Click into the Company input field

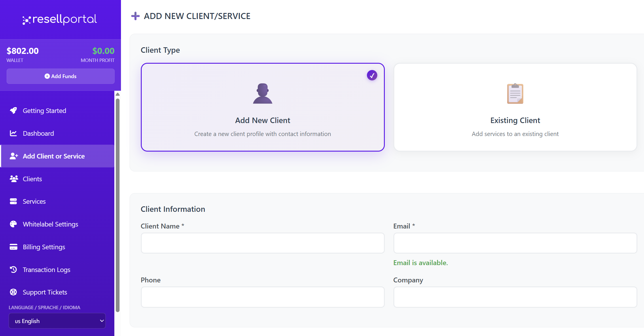tap(515, 297)
